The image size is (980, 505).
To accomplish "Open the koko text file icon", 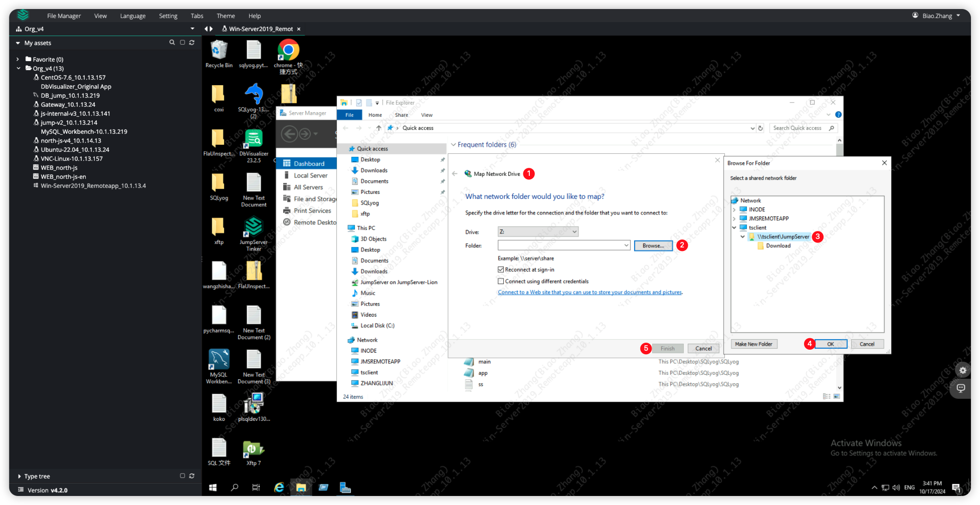I will tap(219, 407).
